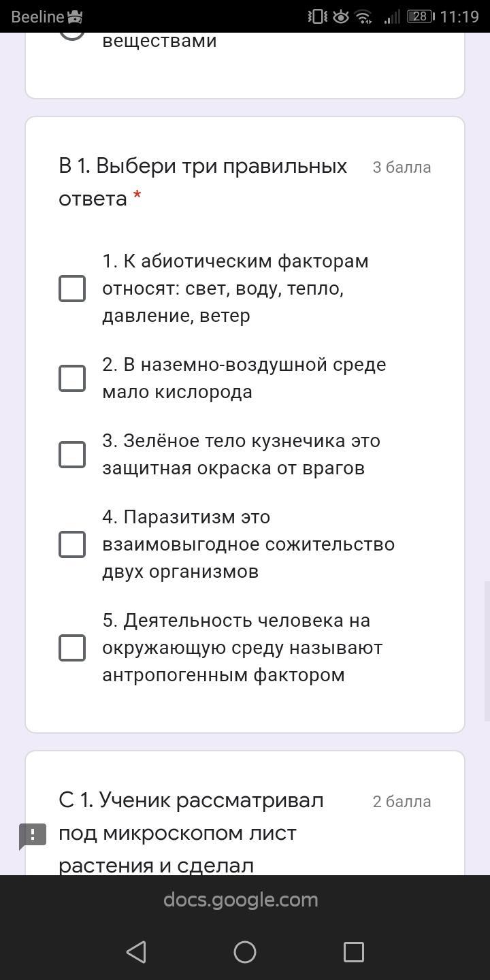Screen dimensions: 490x980
Task: Tap the eye comfort status icon
Action: pos(341,16)
